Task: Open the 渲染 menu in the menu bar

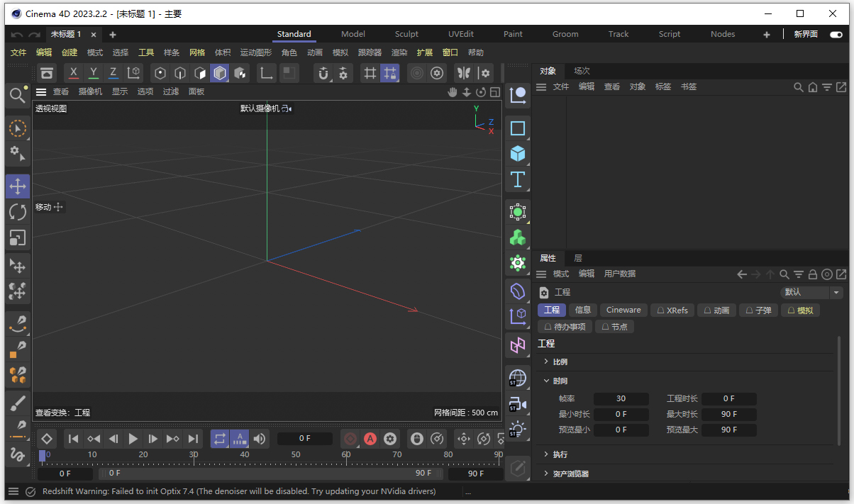Action: 399,52
